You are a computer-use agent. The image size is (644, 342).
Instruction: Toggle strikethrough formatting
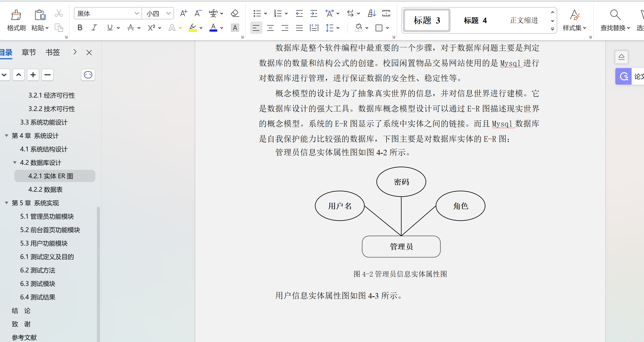[x=131, y=27]
